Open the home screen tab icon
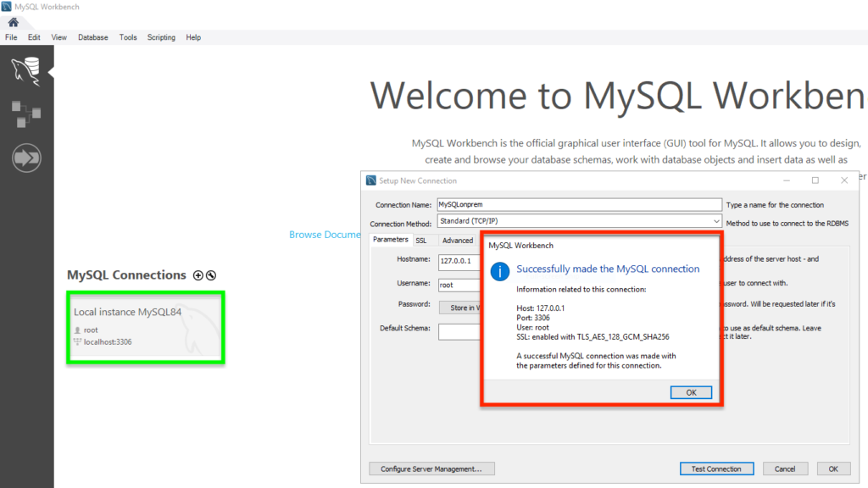The width and height of the screenshot is (868, 488). click(x=14, y=22)
